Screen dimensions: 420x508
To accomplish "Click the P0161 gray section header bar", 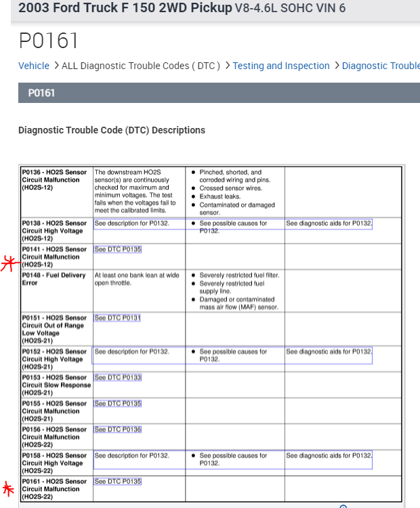I will (x=219, y=93).
